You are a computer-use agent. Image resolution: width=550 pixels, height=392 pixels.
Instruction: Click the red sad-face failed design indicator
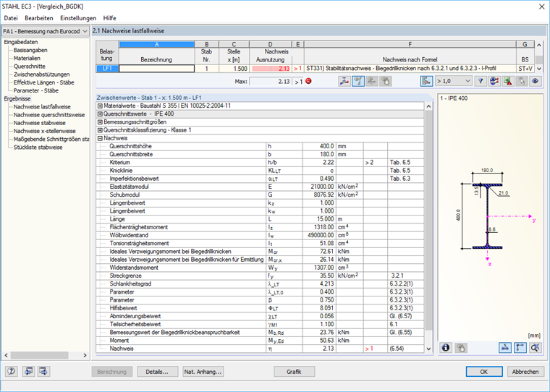(309, 81)
